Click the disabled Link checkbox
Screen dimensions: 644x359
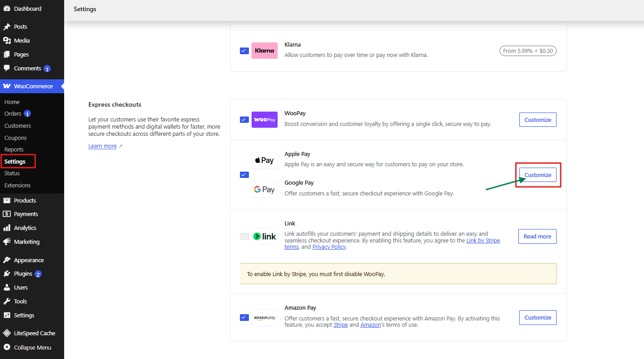(244, 236)
